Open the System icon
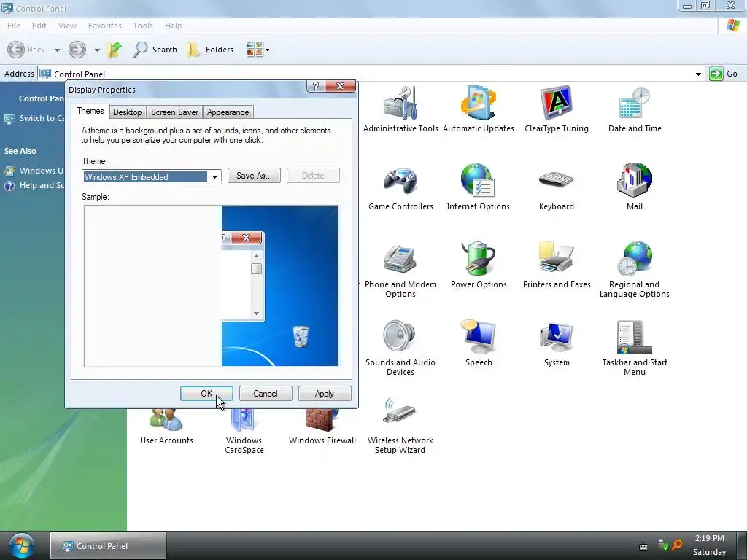This screenshot has width=747, height=560. (557, 344)
